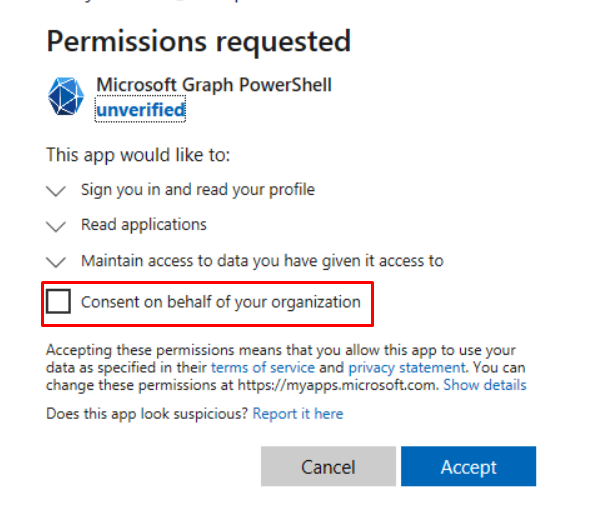Click the "Permissions requested" heading

point(198,41)
